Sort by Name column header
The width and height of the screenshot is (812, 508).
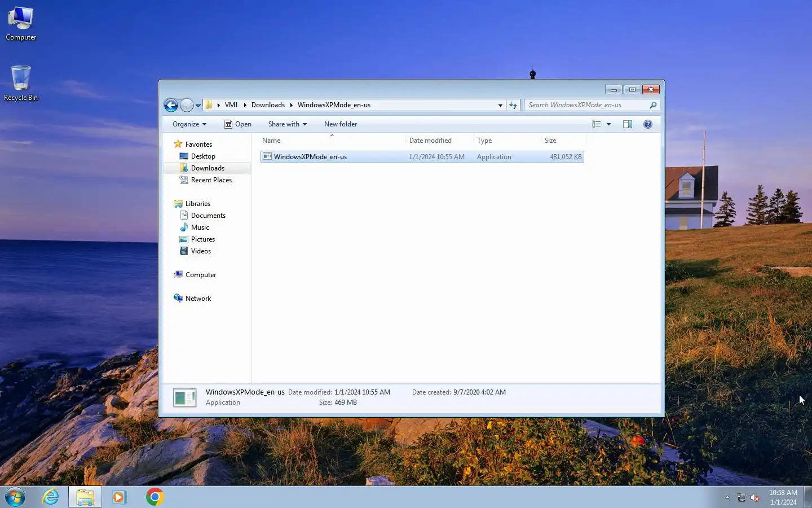coord(333,141)
